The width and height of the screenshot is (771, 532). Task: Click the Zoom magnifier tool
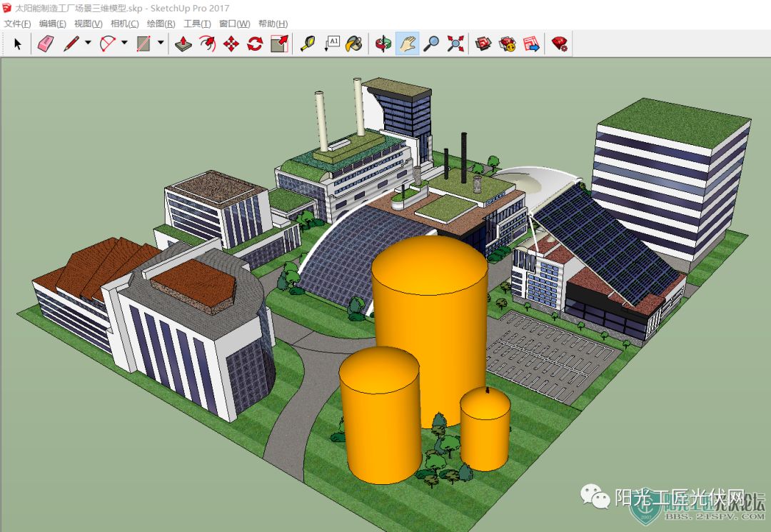pyautogui.click(x=431, y=44)
